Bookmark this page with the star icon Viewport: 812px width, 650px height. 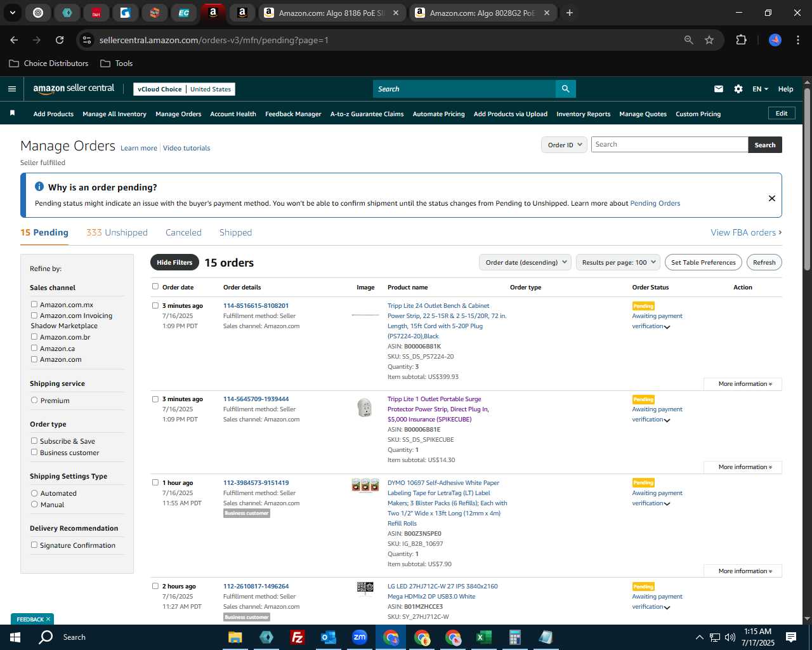tap(709, 40)
